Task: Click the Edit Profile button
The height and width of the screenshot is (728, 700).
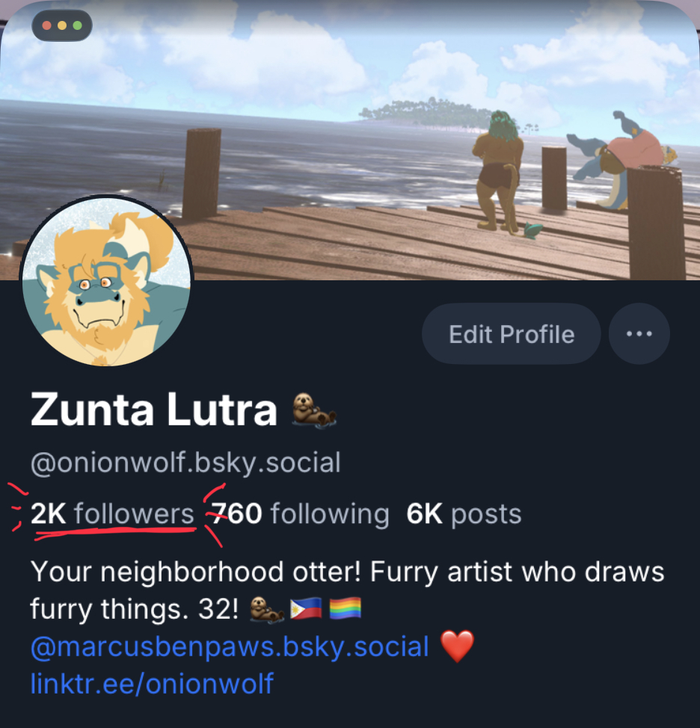Action: pos(512,334)
